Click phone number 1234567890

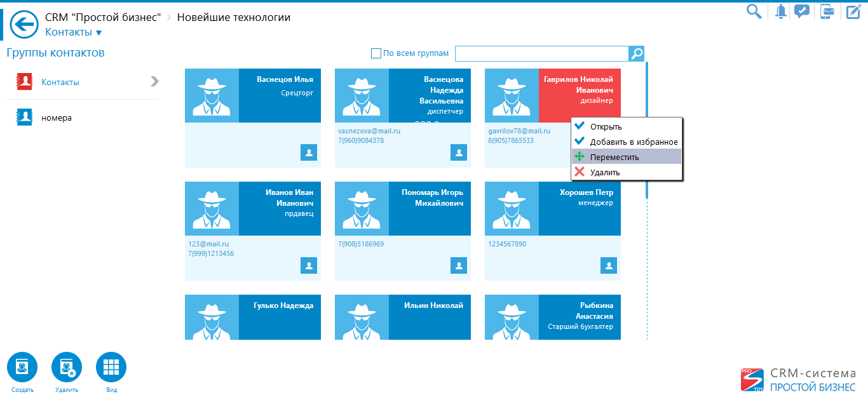pyautogui.click(x=507, y=244)
